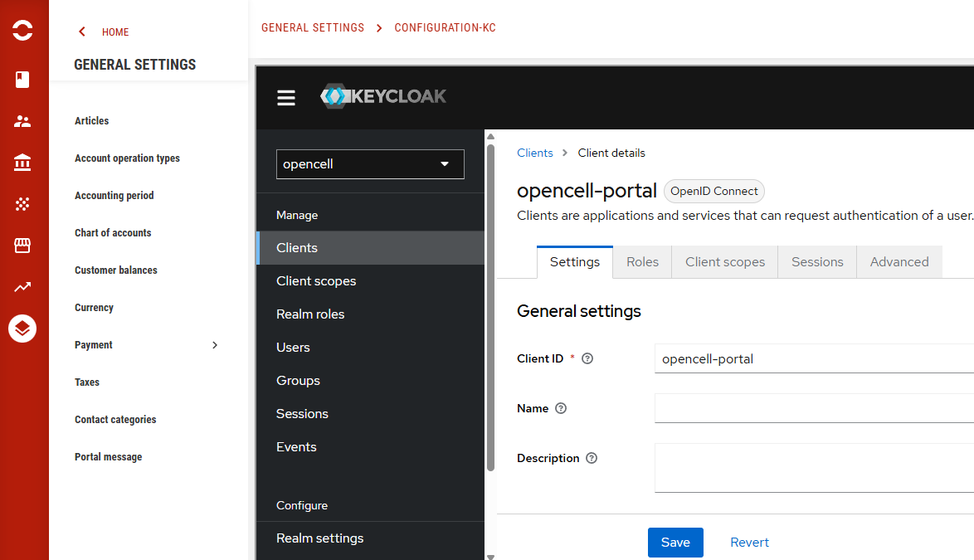The image size is (974, 560).
Task: Click the Clients breadcrumb link
Action: click(534, 153)
